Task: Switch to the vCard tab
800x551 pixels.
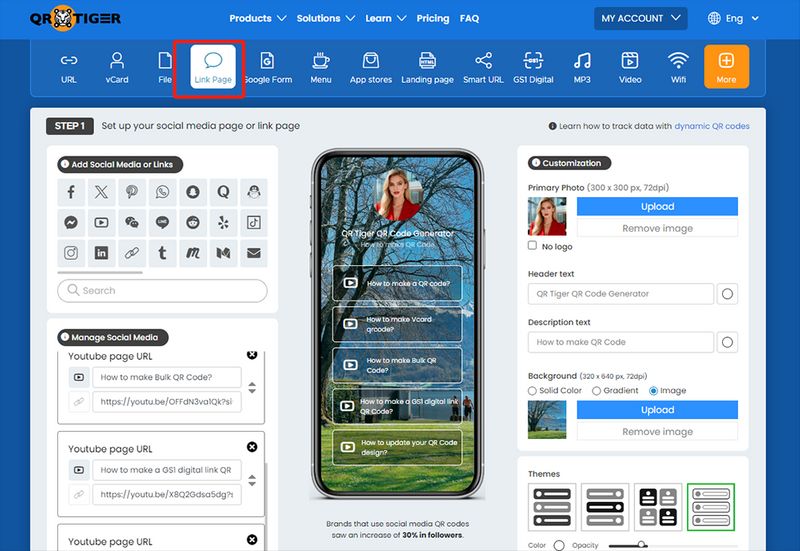Action: coord(117,67)
